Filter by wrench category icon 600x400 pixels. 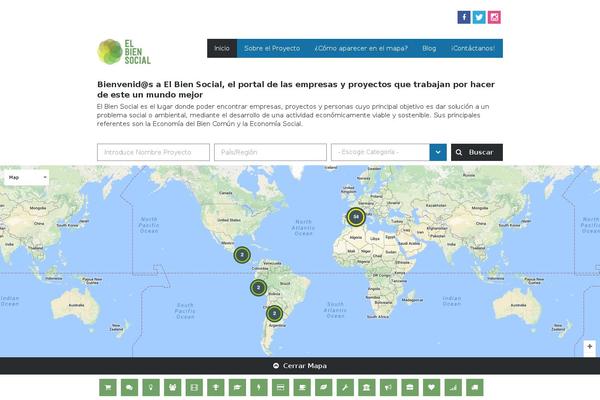click(345, 387)
